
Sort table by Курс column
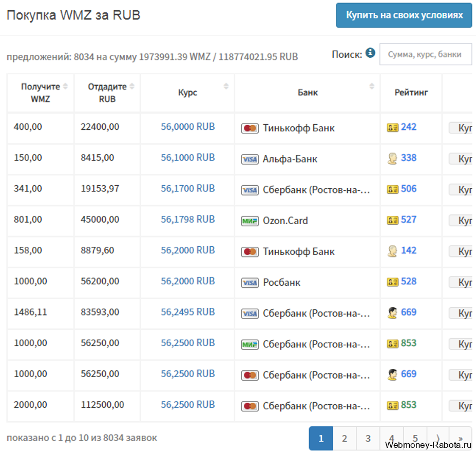coord(187,93)
